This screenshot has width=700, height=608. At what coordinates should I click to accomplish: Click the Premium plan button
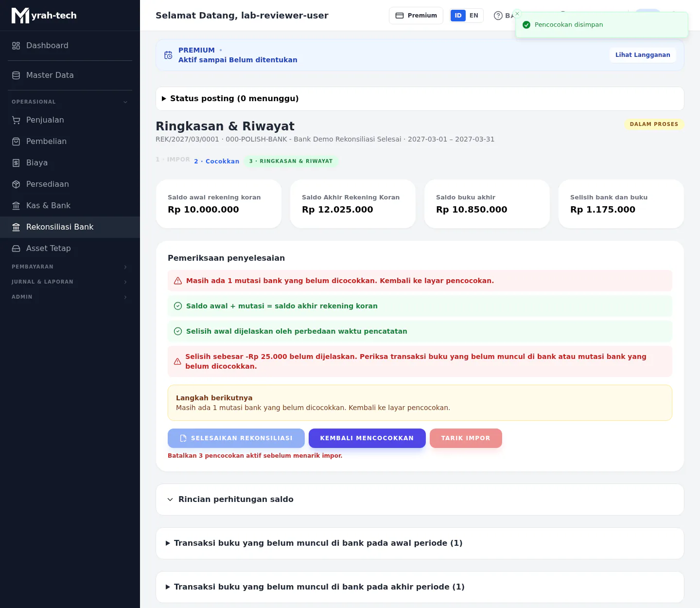[416, 16]
